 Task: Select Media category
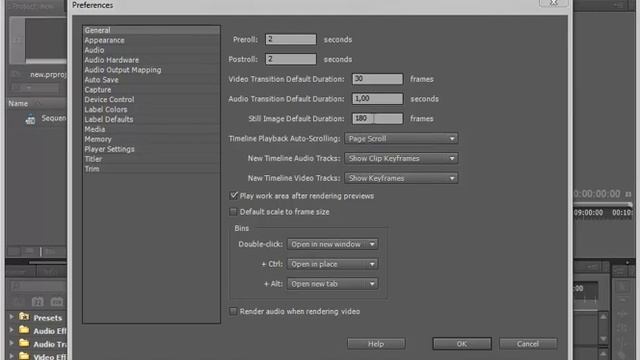151,129
